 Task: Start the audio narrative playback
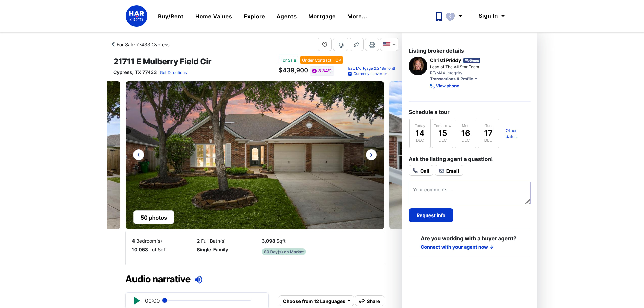coord(137,301)
